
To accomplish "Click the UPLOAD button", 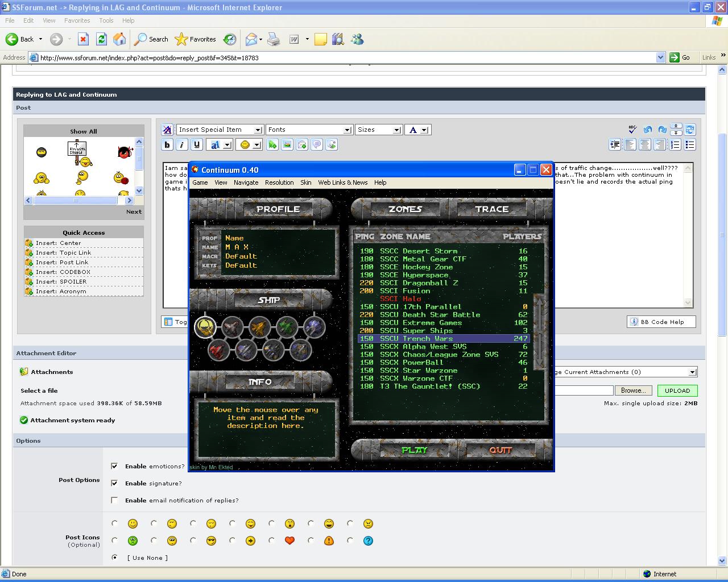I will [x=677, y=390].
